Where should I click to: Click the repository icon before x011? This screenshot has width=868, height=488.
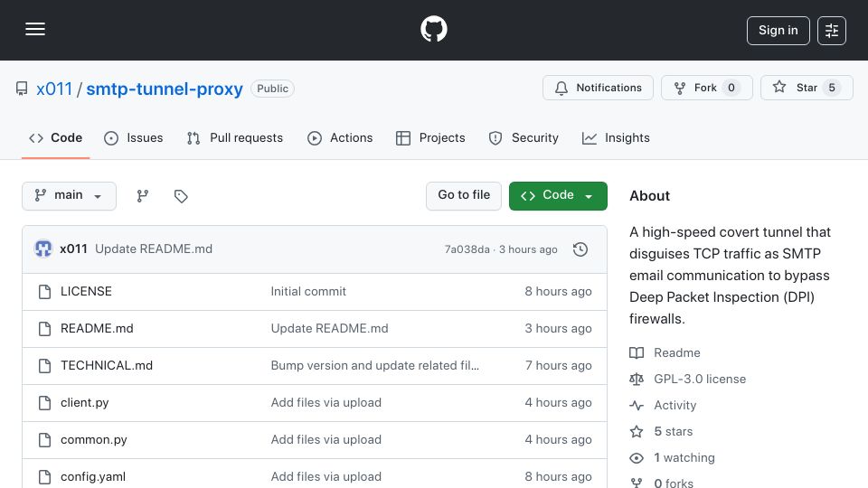coord(22,89)
